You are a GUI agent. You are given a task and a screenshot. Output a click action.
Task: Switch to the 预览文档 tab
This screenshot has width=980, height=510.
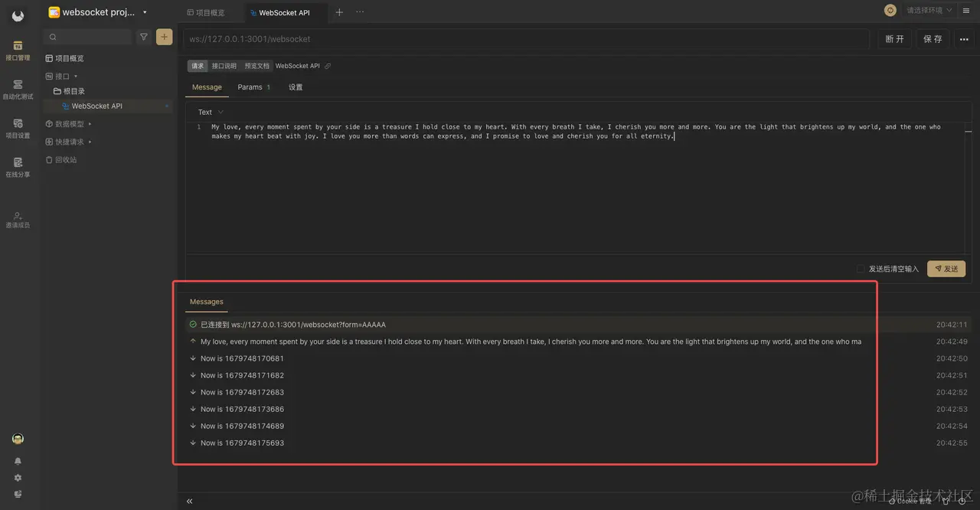coord(257,66)
